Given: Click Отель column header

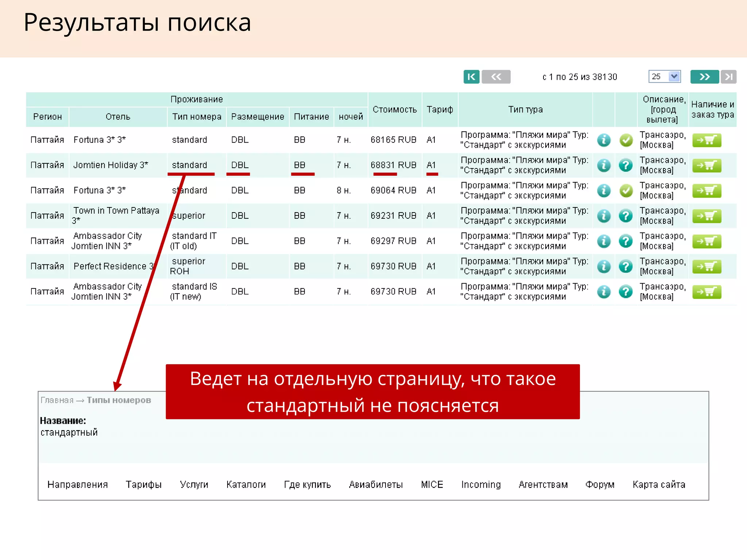Looking at the screenshot, I should 118,117.
